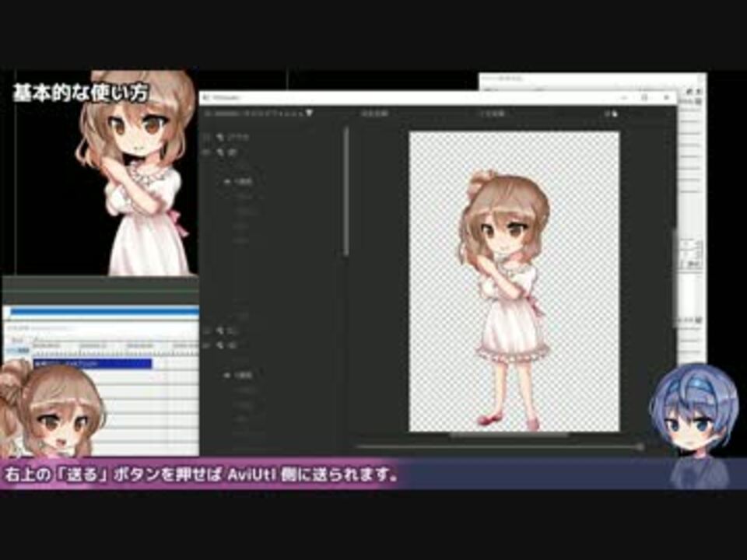Click the zoom slider handle below the canvas
Screen dimensions: 747x560
[640, 446]
